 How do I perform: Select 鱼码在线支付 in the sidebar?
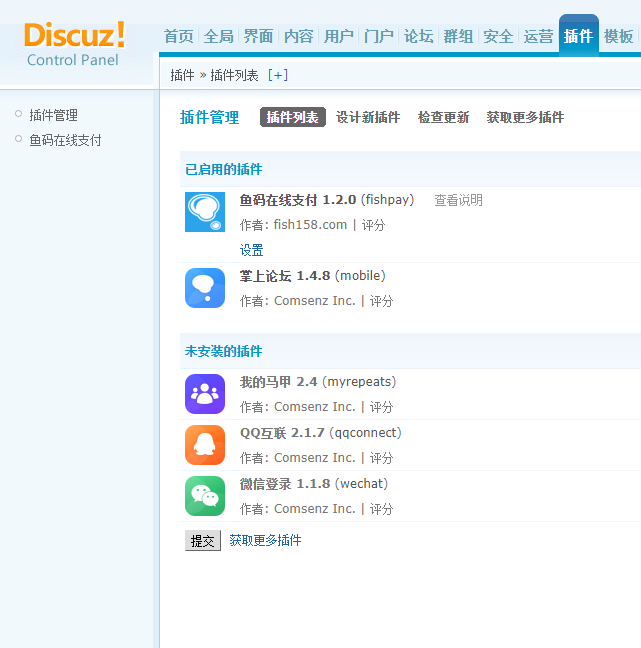(65, 140)
